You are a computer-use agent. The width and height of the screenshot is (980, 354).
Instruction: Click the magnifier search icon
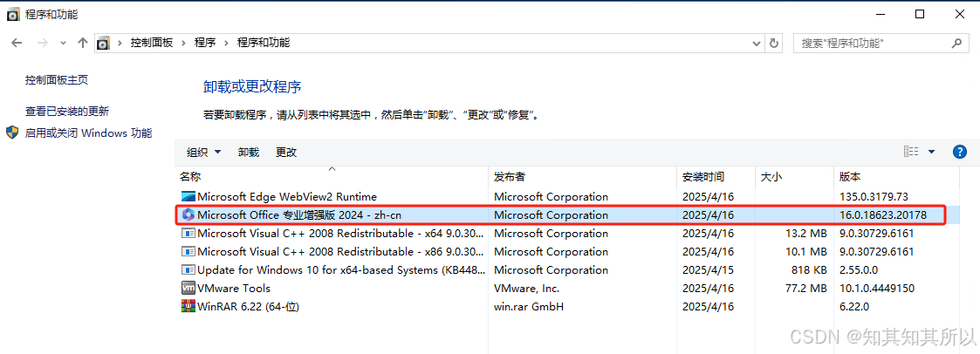[956, 43]
